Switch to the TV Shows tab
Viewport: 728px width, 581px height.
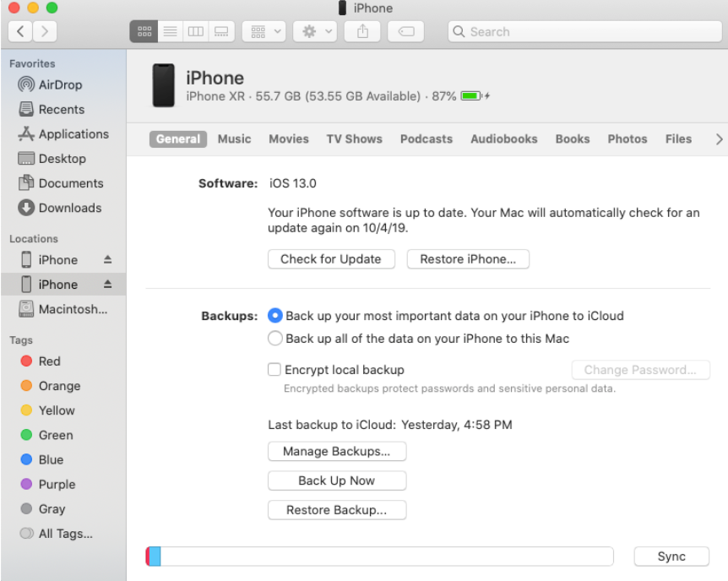[354, 138]
